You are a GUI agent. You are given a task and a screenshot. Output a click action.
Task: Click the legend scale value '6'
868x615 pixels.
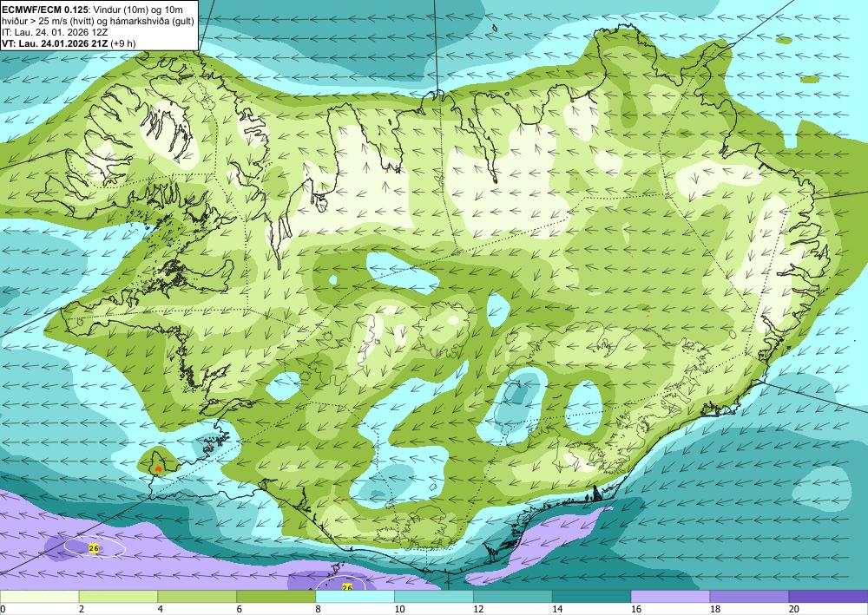[x=240, y=610]
